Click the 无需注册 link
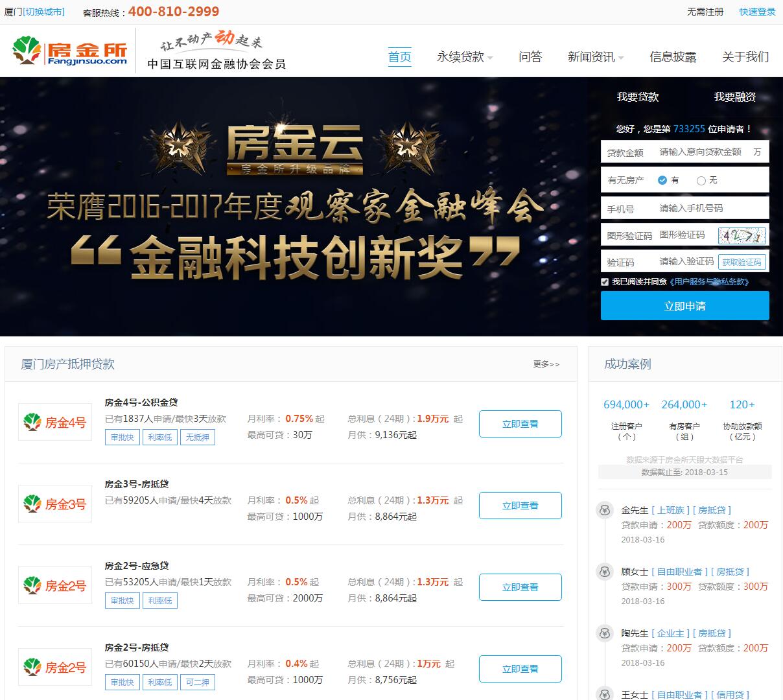Viewport: 783px width, 700px height. [x=705, y=12]
